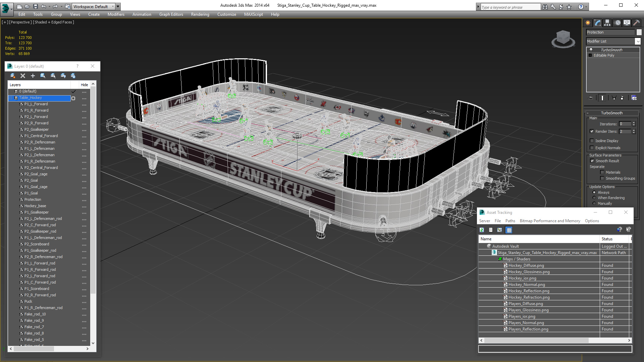The width and height of the screenshot is (644, 362).
Task: Open the Hierarchy command panel tab
Action: 607,23
